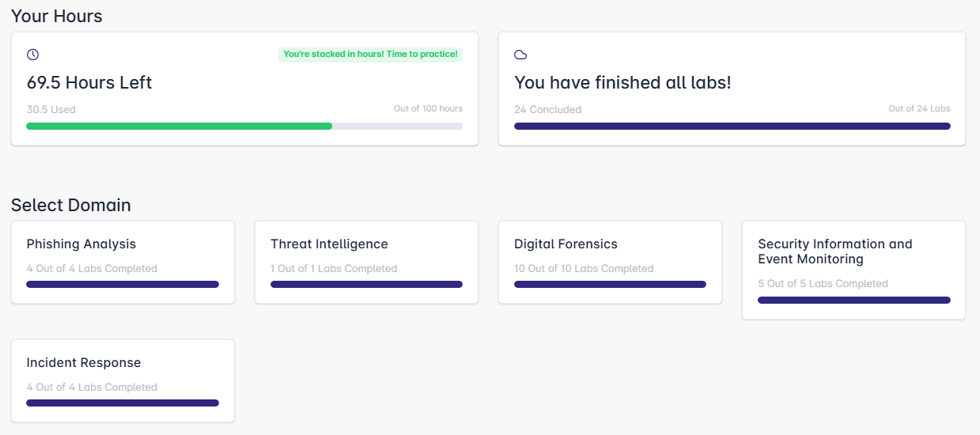This screenshot has height=435, width=980.
Task: Select Security Information and Event Monitoring domain
Action: pos(834,252)
